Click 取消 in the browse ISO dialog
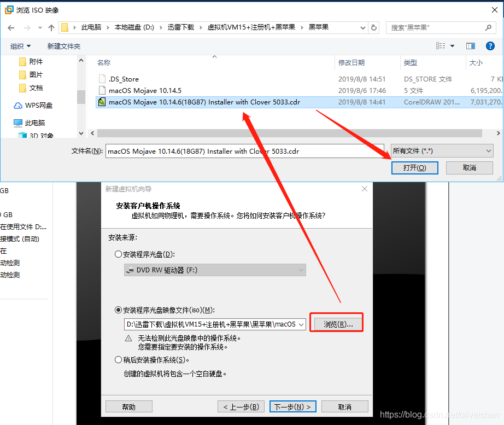This screenshot has width=504, height=425. coord(469,167)
